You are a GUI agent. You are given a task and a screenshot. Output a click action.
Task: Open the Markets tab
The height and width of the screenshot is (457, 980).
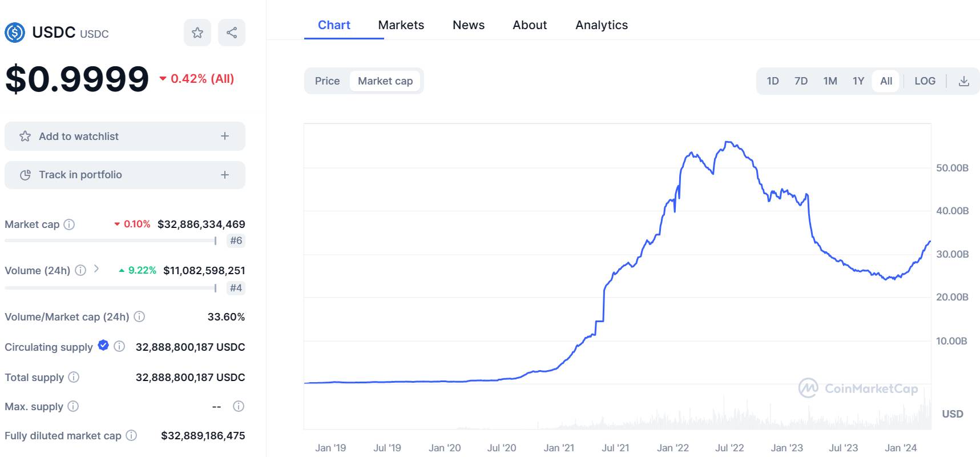[401, 25]
